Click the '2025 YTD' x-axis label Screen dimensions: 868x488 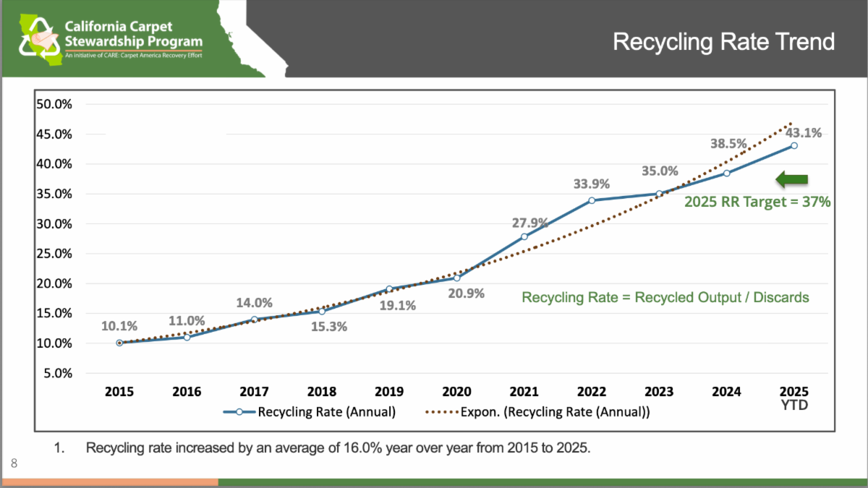(794, 398)
